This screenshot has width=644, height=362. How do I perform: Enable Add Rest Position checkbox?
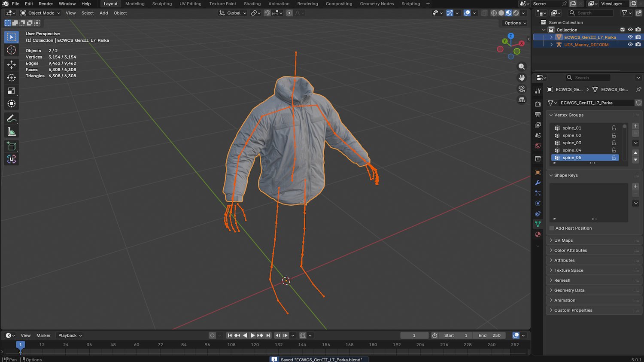[x=552, y=228]
